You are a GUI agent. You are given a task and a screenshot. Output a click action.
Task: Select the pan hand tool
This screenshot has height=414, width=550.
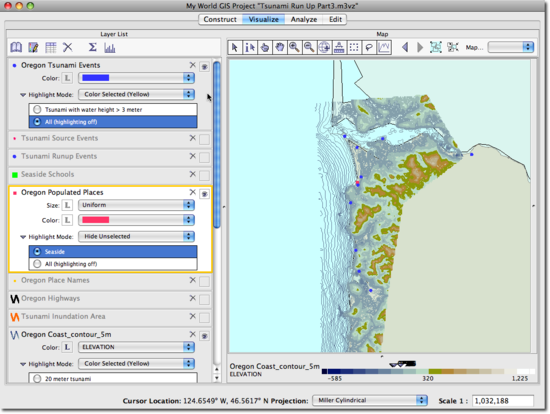click(280, 47)
